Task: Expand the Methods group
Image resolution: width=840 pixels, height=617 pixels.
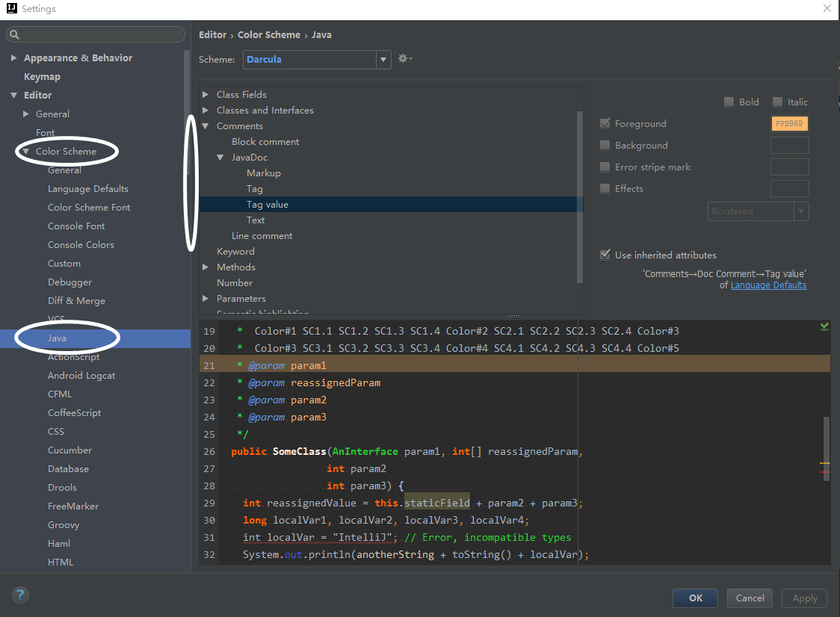Action: click(206, 267)
